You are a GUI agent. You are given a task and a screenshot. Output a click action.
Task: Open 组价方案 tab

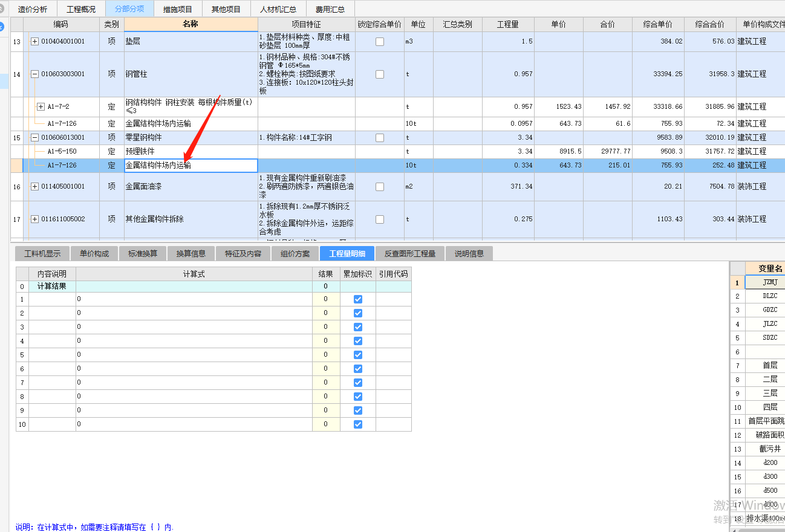click(295, 254)
